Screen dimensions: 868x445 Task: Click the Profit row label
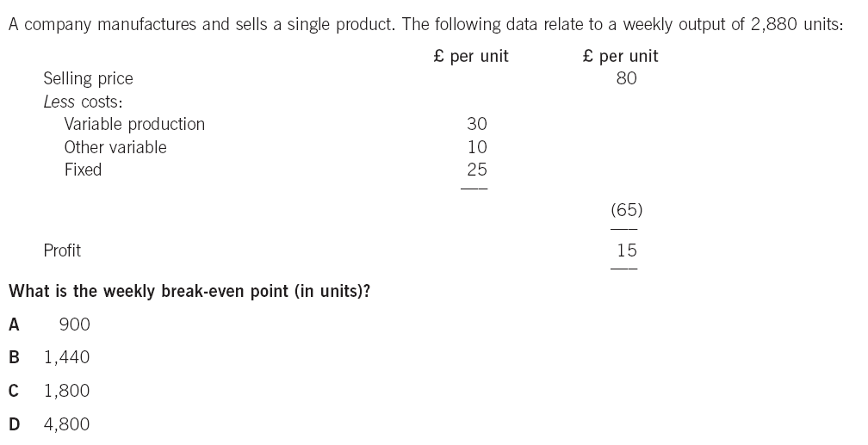pyautogui.click(x=62, y=250)
